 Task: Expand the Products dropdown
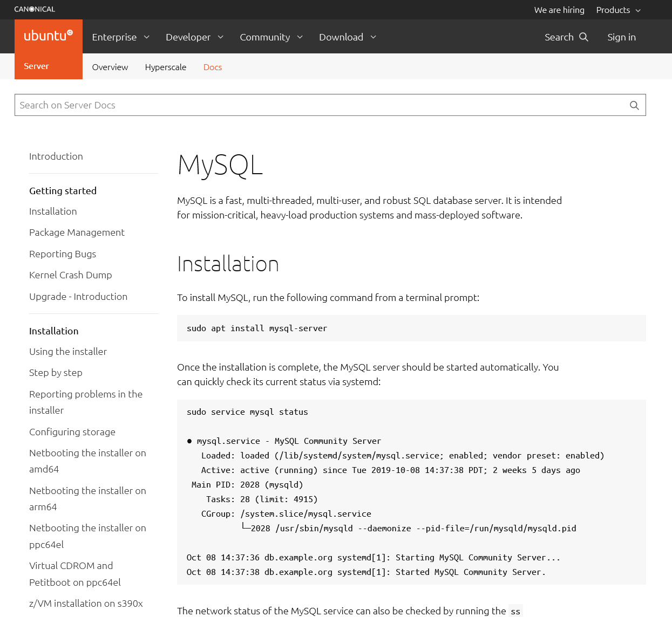click(x=619, y=10)
